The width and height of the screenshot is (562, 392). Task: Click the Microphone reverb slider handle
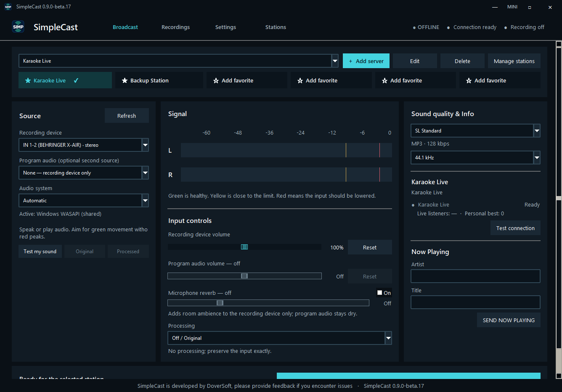(220, 303)
